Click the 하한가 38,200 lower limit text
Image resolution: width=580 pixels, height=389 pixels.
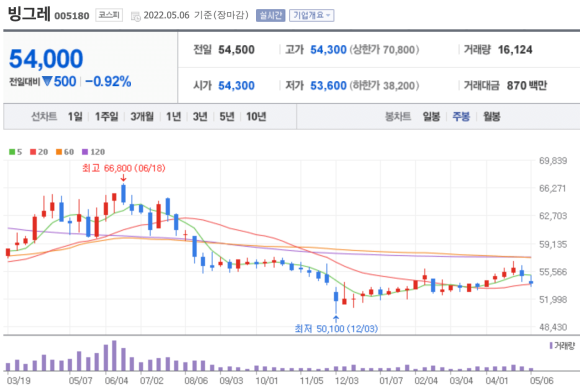pyautogui.click(x=384, y=85)
